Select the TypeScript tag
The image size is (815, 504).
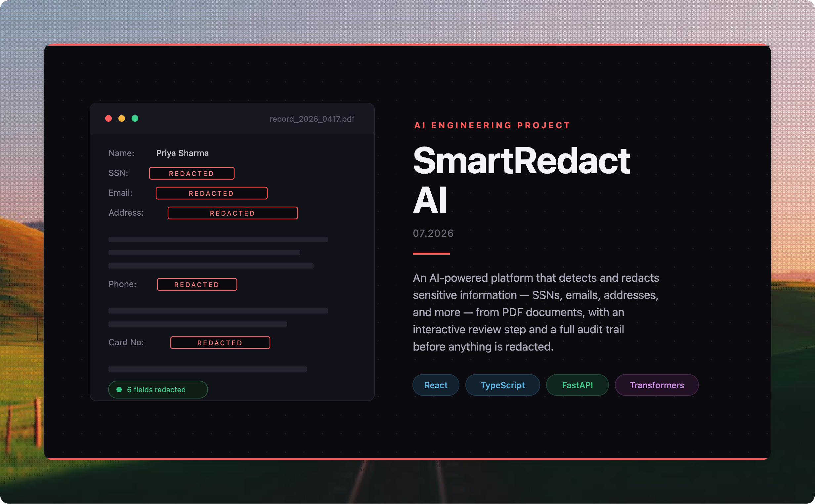502,385
